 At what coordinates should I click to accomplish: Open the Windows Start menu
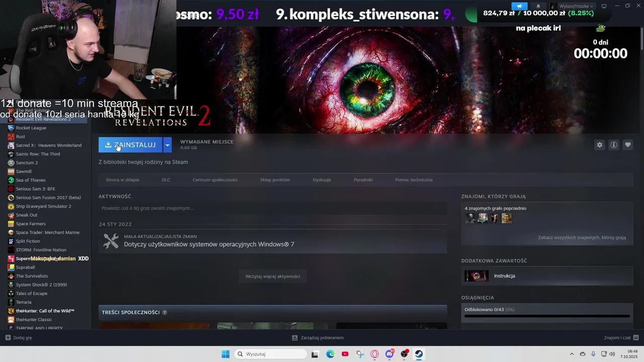point(225,354)
